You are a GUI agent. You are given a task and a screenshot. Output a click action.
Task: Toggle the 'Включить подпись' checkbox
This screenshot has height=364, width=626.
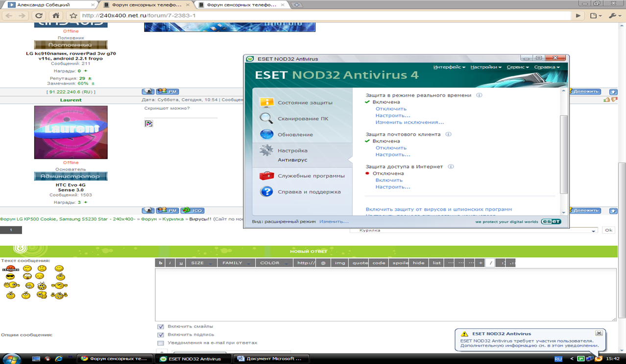[161, 335]
